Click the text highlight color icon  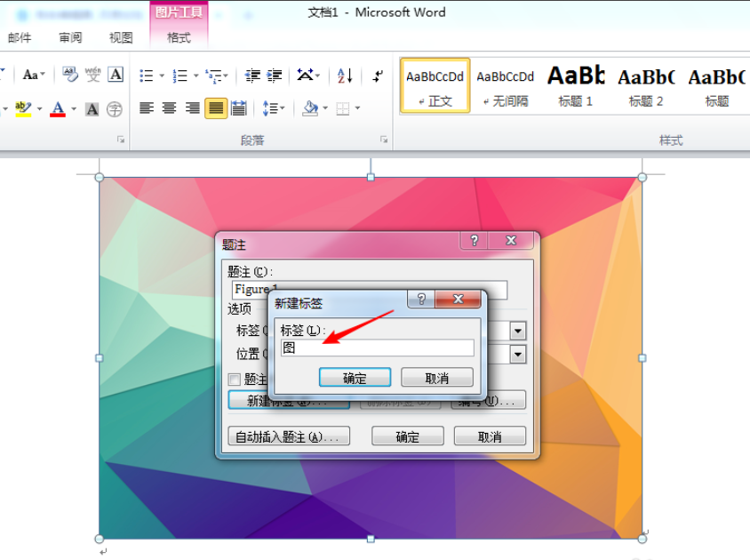pyautogui.click(x=23, y=109)
